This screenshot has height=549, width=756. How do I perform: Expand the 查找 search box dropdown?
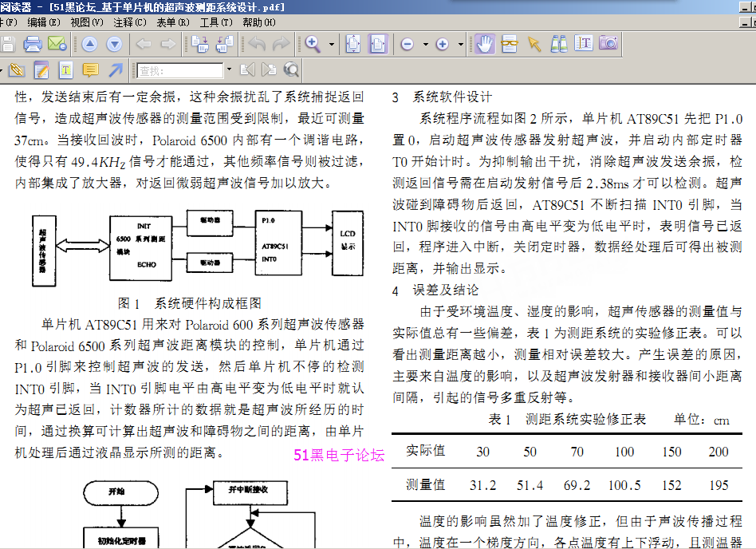click(229, 70)
